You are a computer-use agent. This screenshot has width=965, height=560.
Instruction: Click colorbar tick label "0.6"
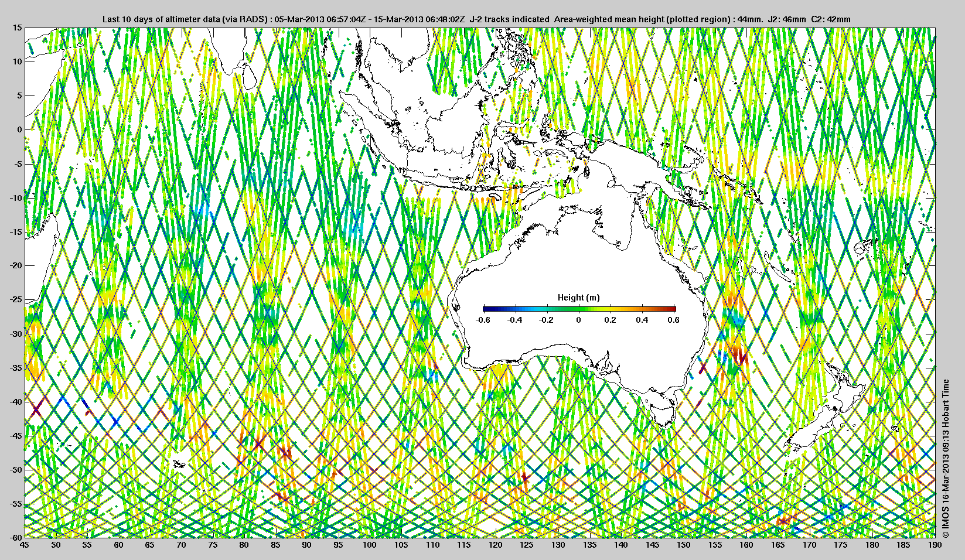click(x=674, y=320)
